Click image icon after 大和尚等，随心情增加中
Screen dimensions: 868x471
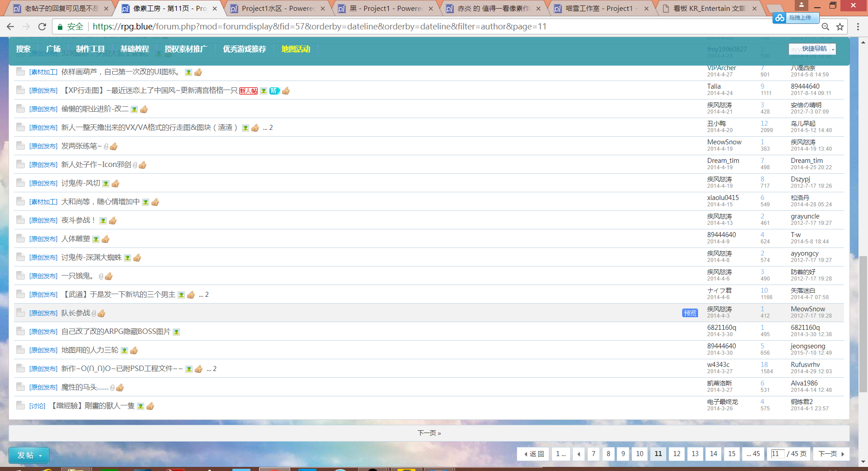pyautogui.click(x=146, y=202)
